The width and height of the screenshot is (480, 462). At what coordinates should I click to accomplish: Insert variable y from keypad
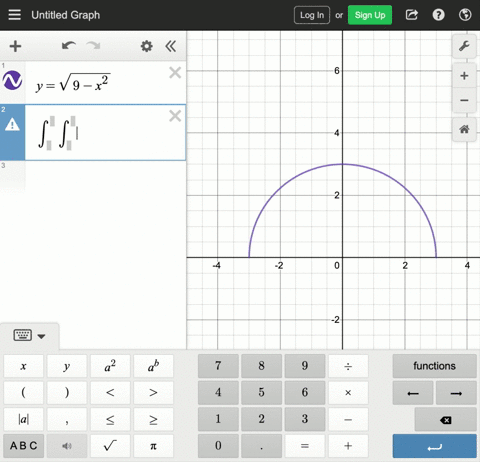coord(67,366)
